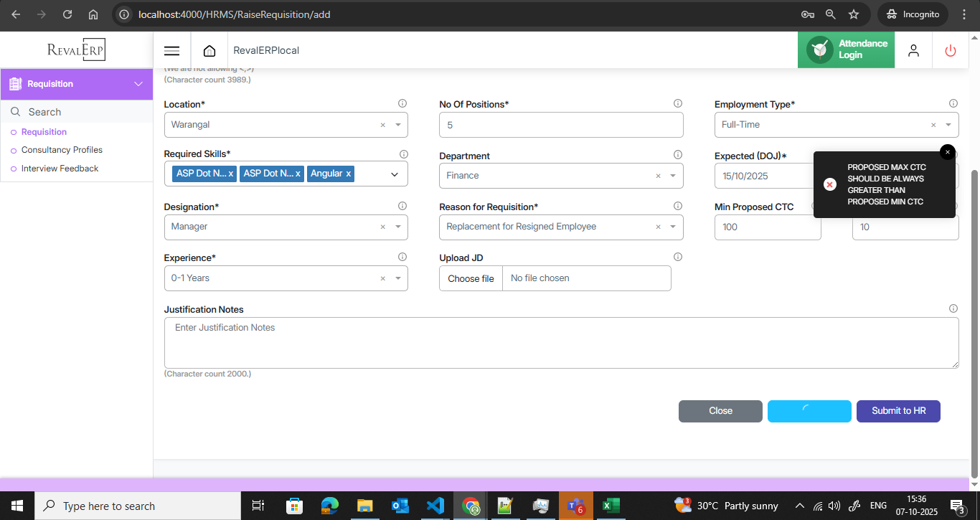Click the hamburger menu icon
This screenshot has width=980, height=520.
tap(171, 51)
